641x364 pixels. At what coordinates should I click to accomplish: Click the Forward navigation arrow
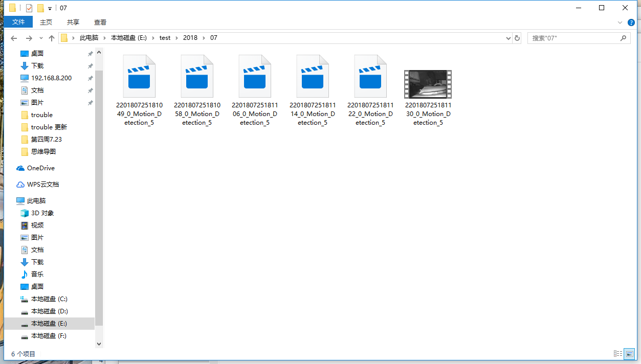(29, 38)
